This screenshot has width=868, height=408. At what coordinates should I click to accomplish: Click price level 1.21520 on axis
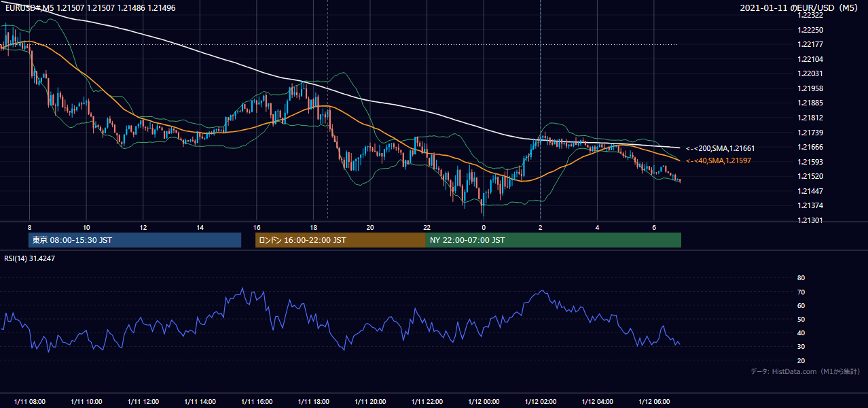tap(810, 176)
